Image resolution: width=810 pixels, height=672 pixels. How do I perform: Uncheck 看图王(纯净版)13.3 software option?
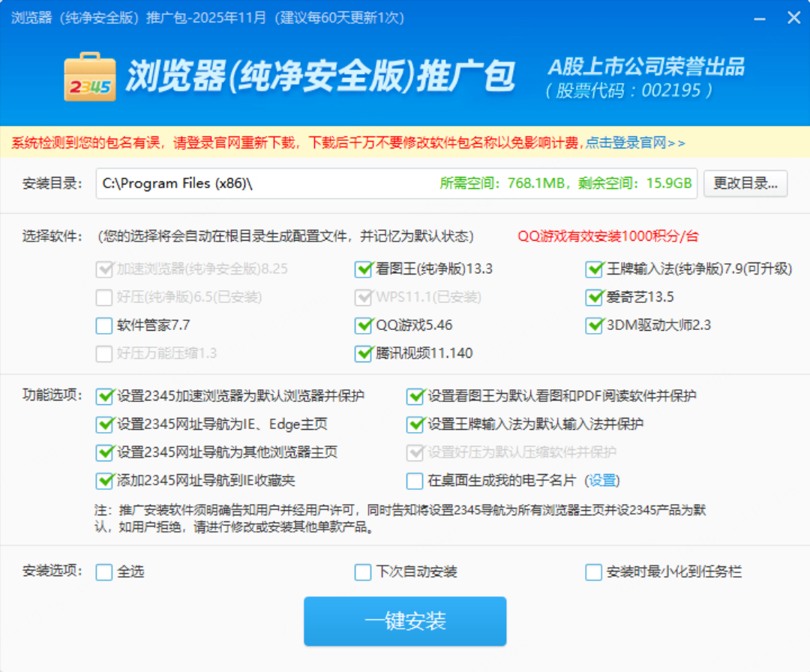pos(364,269)
